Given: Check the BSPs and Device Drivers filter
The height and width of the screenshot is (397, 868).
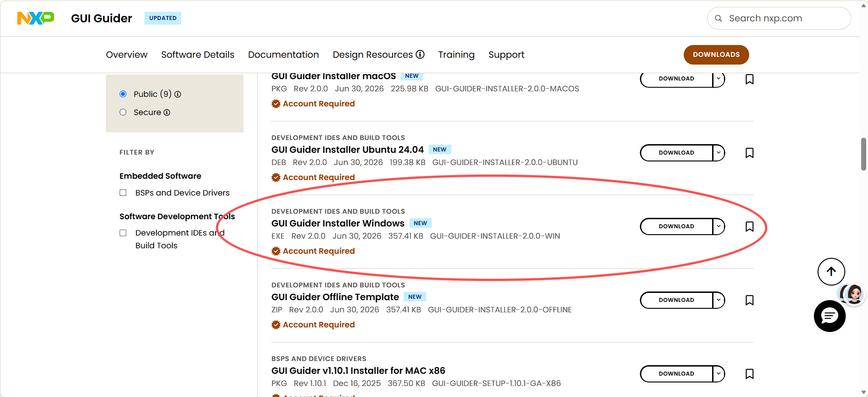Looking at the screenshot, I should tap(123, 193).
